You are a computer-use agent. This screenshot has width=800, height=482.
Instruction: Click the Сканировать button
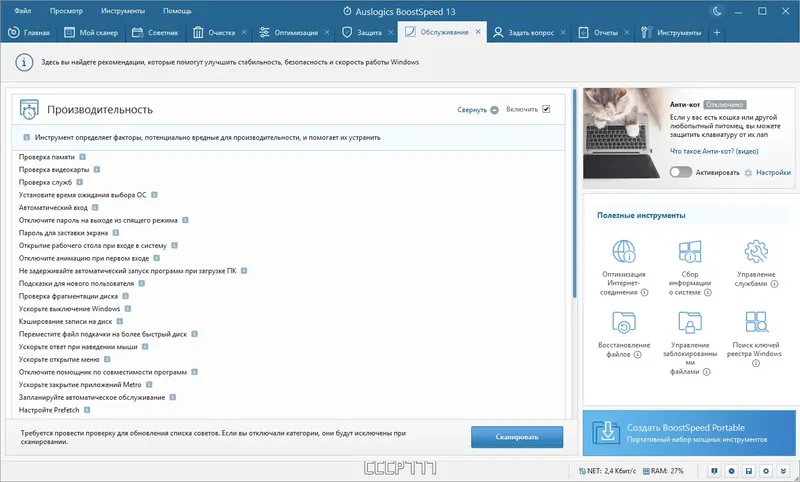point(517,437)
